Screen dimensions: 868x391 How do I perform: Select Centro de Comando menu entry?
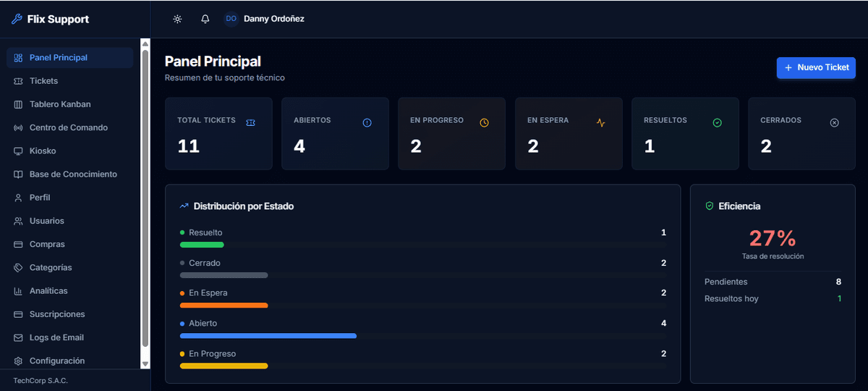(x=70, y=127)
